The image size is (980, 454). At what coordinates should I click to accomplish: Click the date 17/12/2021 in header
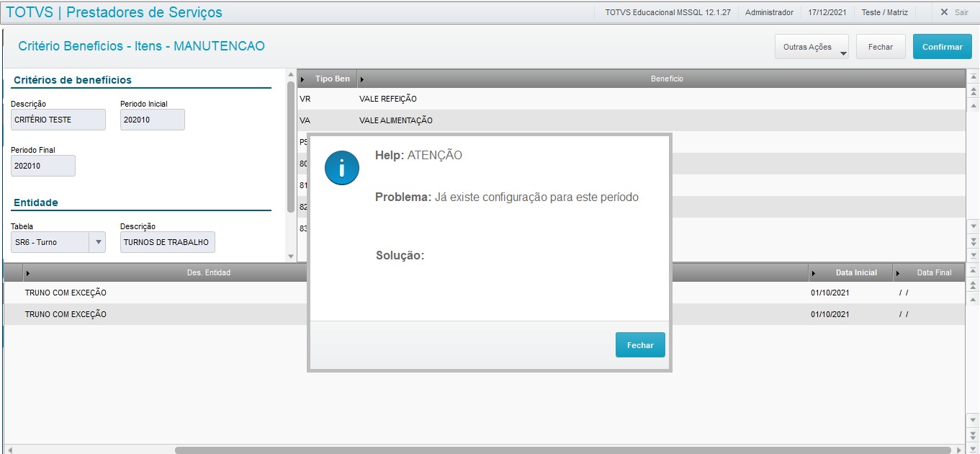827,12
